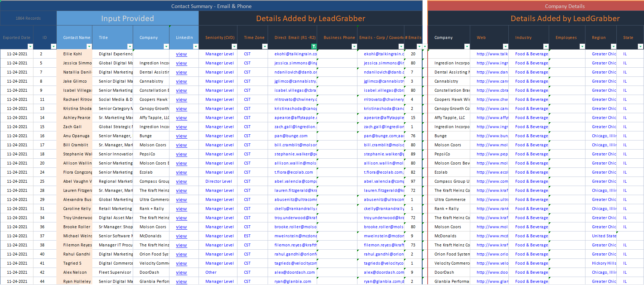Select Food & Beverage industry cell in DoorDash row
Image resolution: width=644 pixels, height=285 pixels.
click(529, 272)
